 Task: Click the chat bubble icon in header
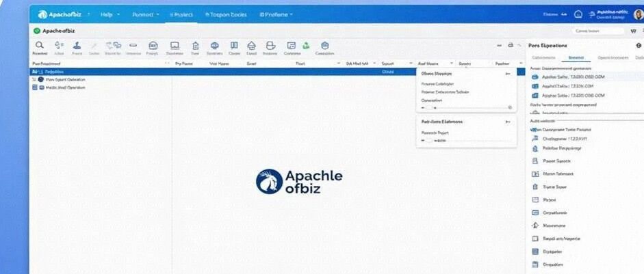[578, 14]
